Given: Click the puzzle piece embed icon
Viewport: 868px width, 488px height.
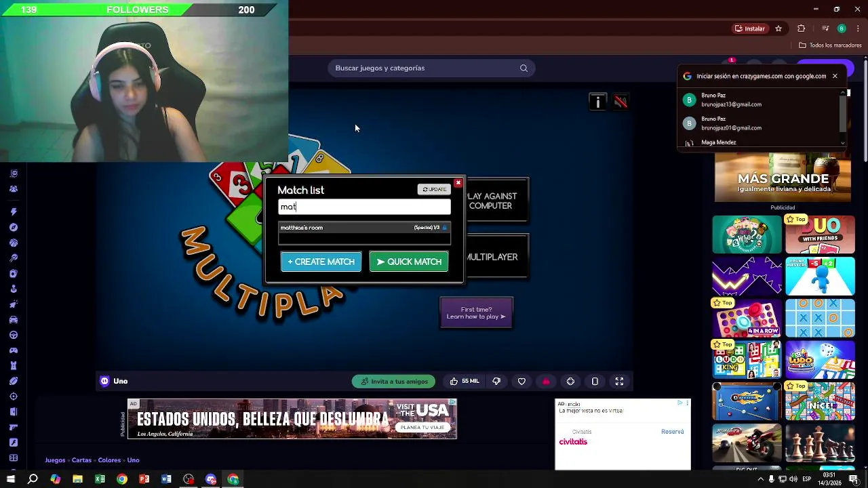Looking at the screenshot, I should (x=570, y=382).
